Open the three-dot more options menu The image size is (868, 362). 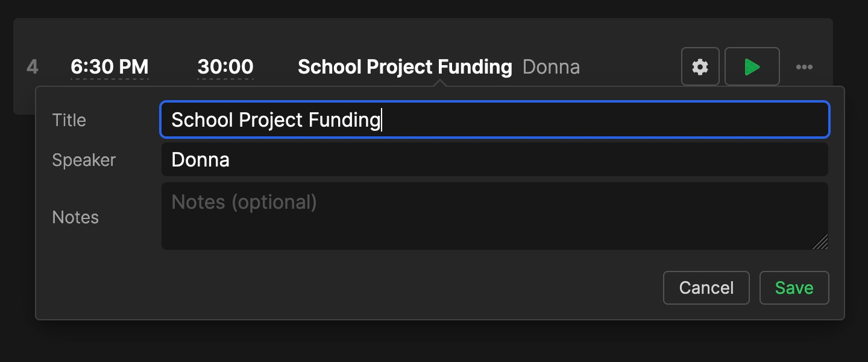point(804,67)
